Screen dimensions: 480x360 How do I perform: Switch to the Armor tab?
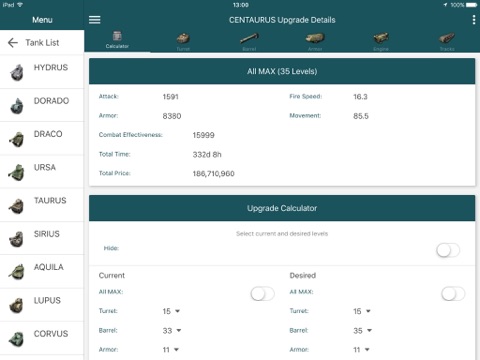tap(315, 41)
